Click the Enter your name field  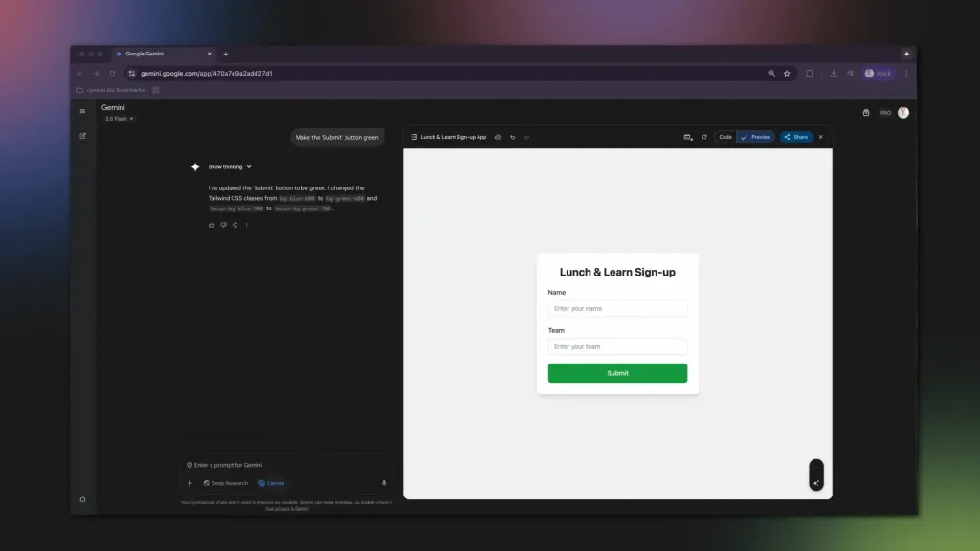click(x=617, y=308)
